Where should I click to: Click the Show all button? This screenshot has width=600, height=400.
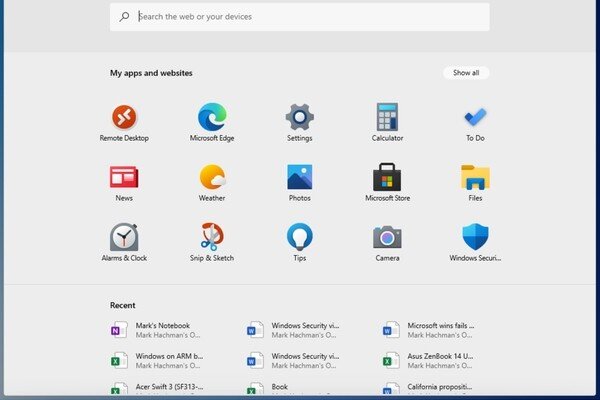pyautogui.click(x=466, y=73)
